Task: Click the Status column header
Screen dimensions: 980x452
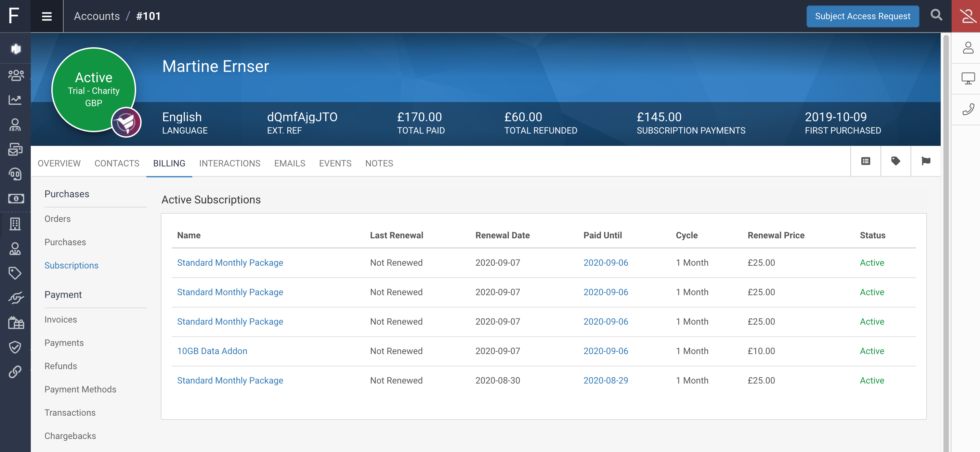Action: pyautogui.click(x=872, y=235)
